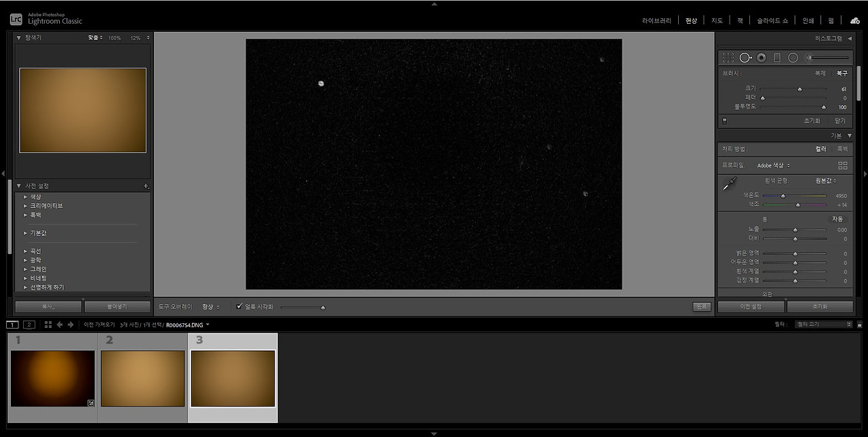
Task: Switch to the 지도 module
Action: (x=716, y=20)
